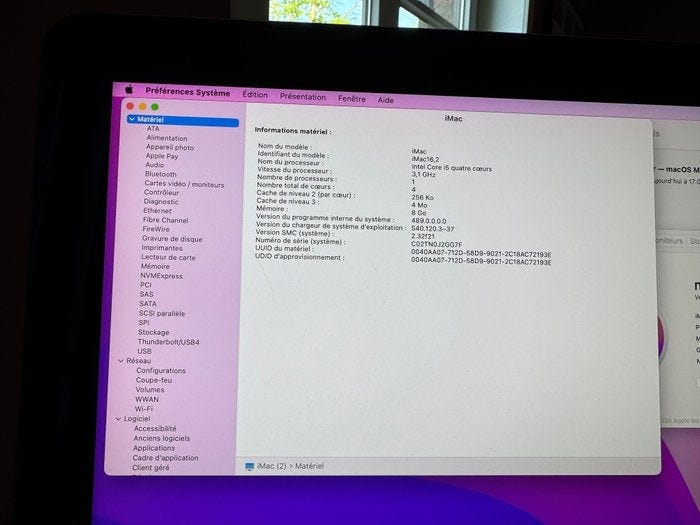Image resolution: width=700 pixels, height=525 pixels.
Task: Select Imprimantes in the sidebar
Action: pos(162,248)
